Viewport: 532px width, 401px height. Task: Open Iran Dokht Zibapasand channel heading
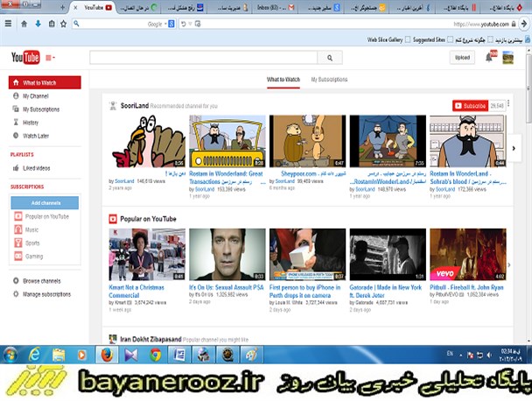pos(150,339)
